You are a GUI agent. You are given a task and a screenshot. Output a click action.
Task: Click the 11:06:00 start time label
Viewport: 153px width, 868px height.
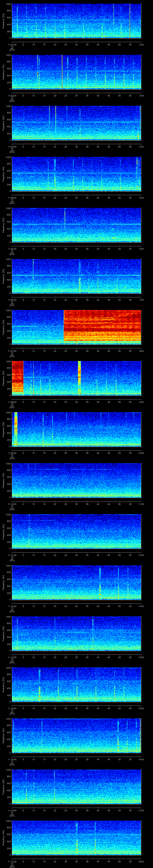click(12, 300)
